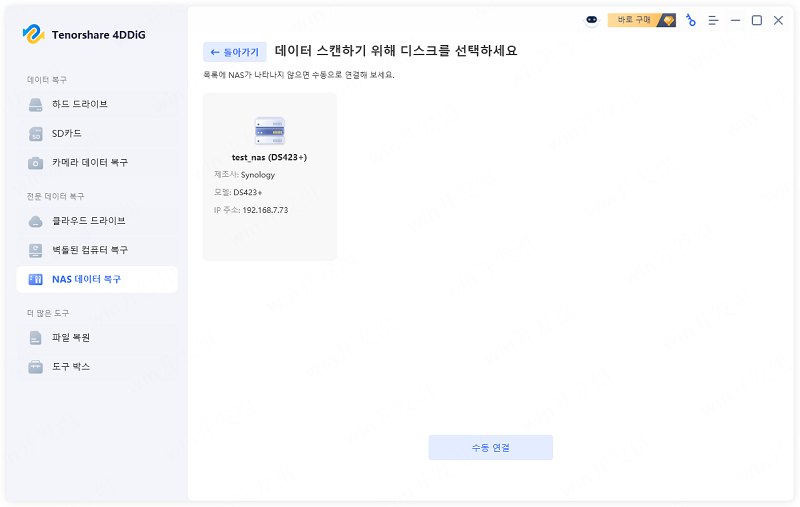This screenshot has height=507, width=800.
Task: Click the camera icon for 카메라 데이터 복구
Action: (x=35, y=163)
